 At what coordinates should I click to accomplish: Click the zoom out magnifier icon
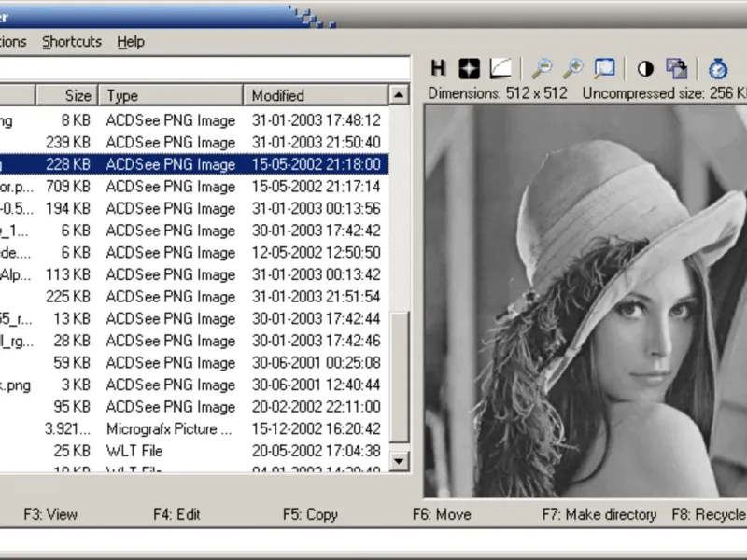pyautogui.click(x=542, y=68)
